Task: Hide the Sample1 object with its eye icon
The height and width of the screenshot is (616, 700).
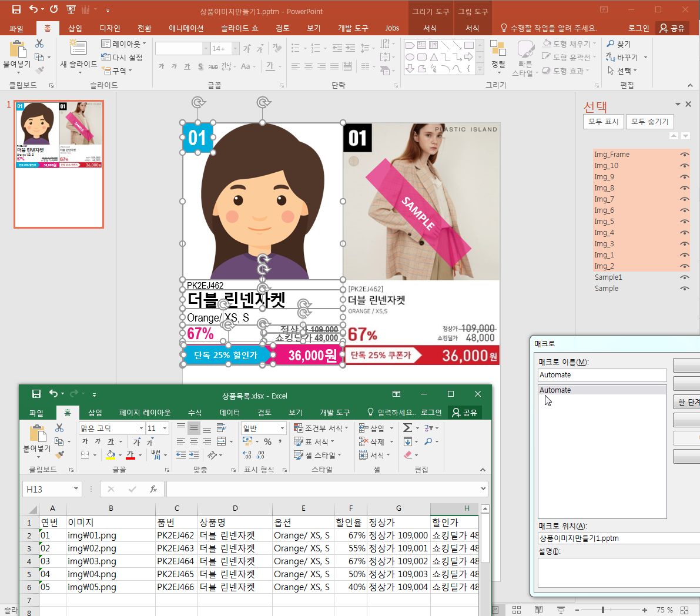Action: [684, 277]
